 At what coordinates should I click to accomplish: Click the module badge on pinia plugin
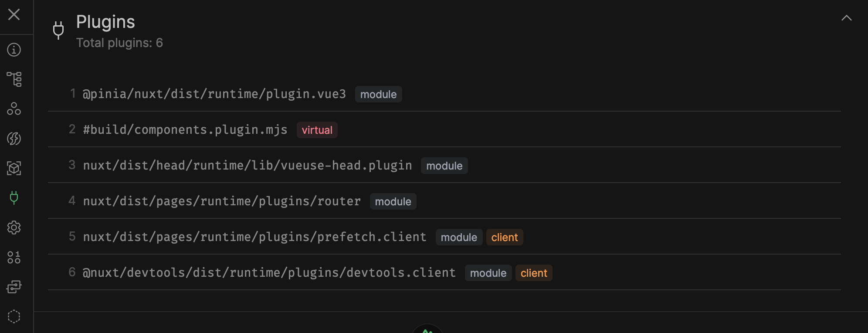pos(378,94)
